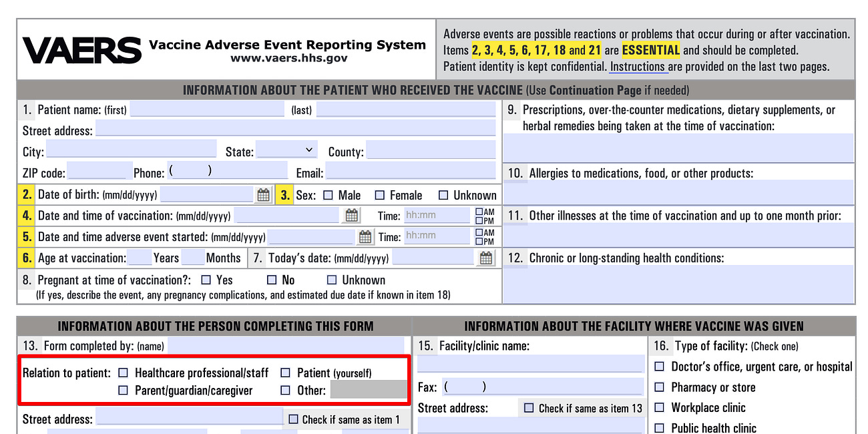
Task: Open the Instructions link
Action: 638,67
